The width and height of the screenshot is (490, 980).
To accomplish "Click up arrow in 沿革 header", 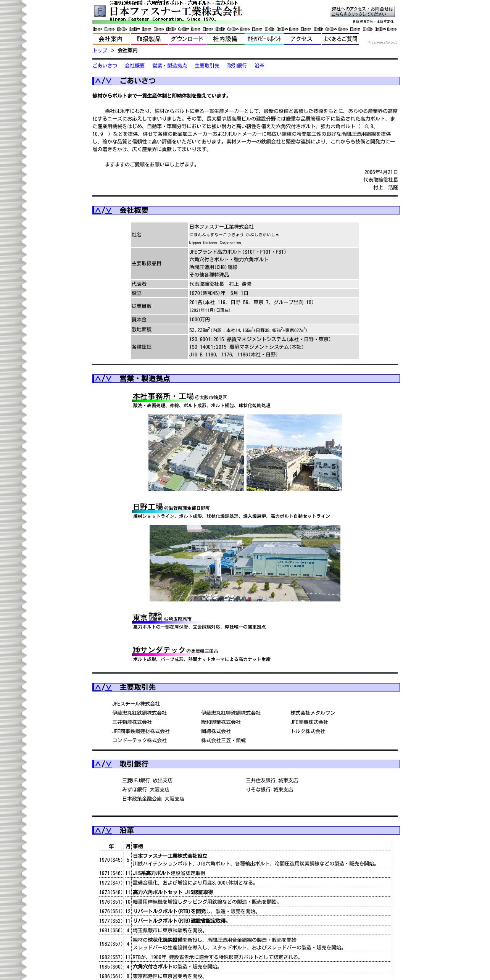I will (x=98, y=830).
